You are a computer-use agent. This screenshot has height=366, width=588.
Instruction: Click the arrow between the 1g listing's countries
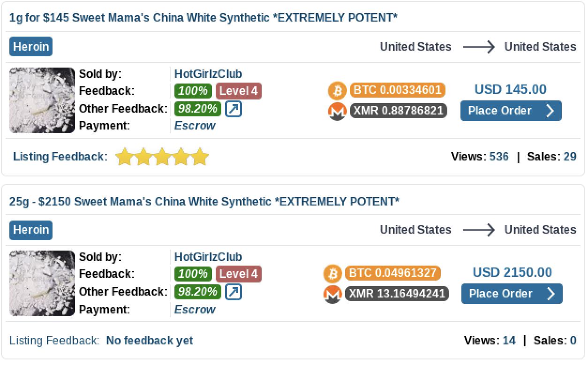click(x=478, y=47)
